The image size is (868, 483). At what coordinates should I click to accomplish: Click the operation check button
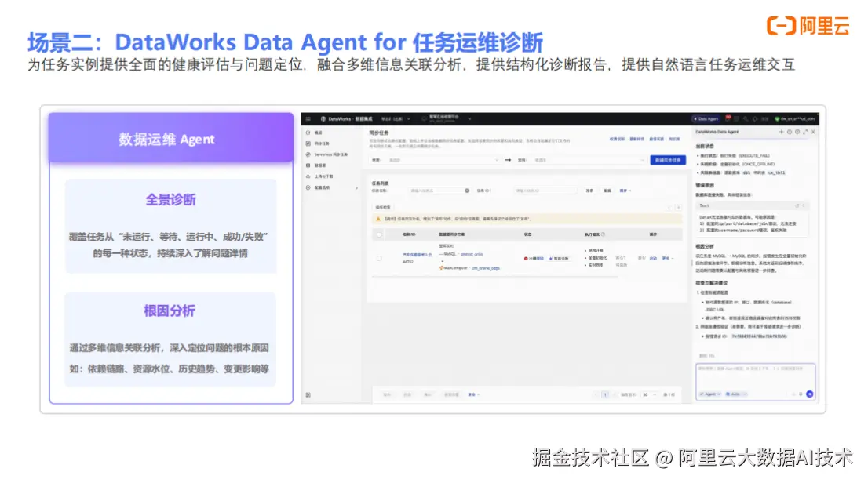[x=383, y=208]
